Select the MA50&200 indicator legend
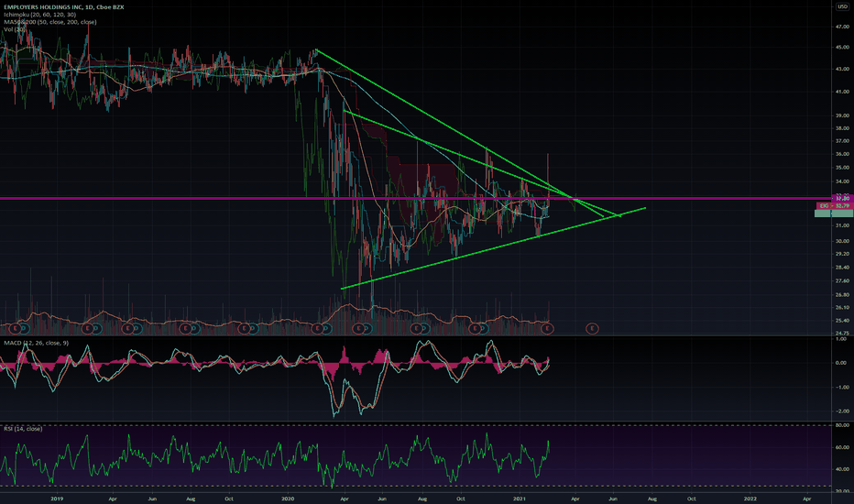The width and height of the screenshot is (854, 504). [50, 22]
